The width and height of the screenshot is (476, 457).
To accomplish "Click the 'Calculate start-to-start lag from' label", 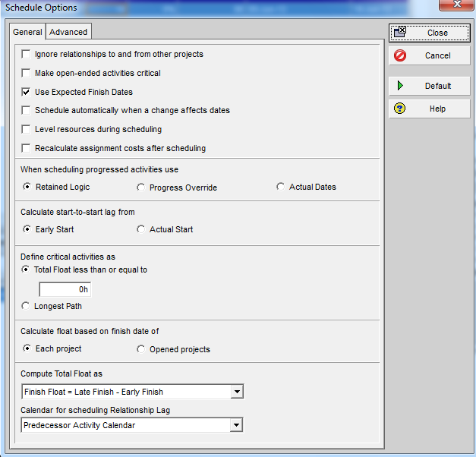I will 77,212.
